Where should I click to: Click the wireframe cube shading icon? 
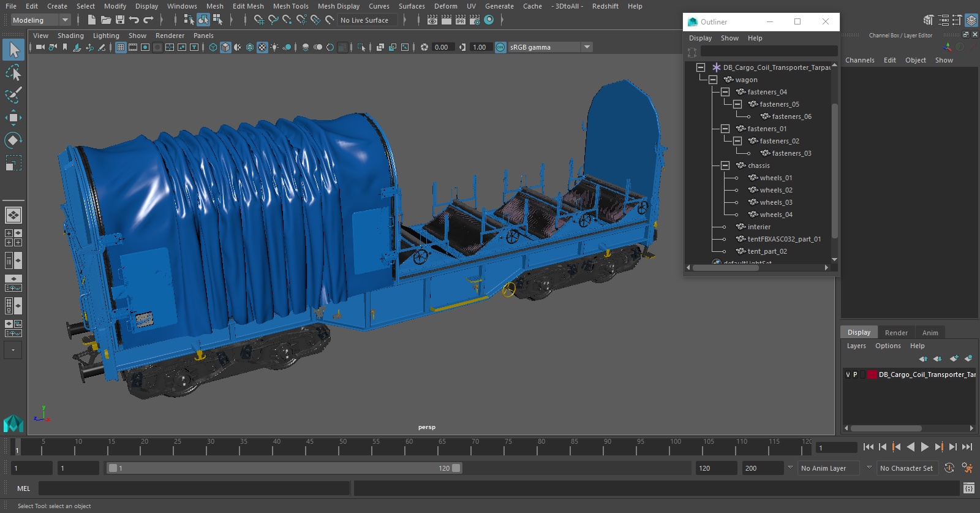coord(213,47)
